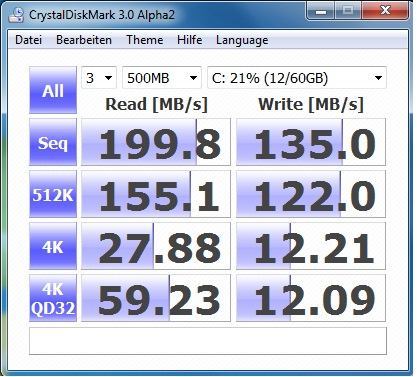The width and height of the screenshot is (417, 377).
Task: Start the 512K benchmark
Action: [53, 194]
